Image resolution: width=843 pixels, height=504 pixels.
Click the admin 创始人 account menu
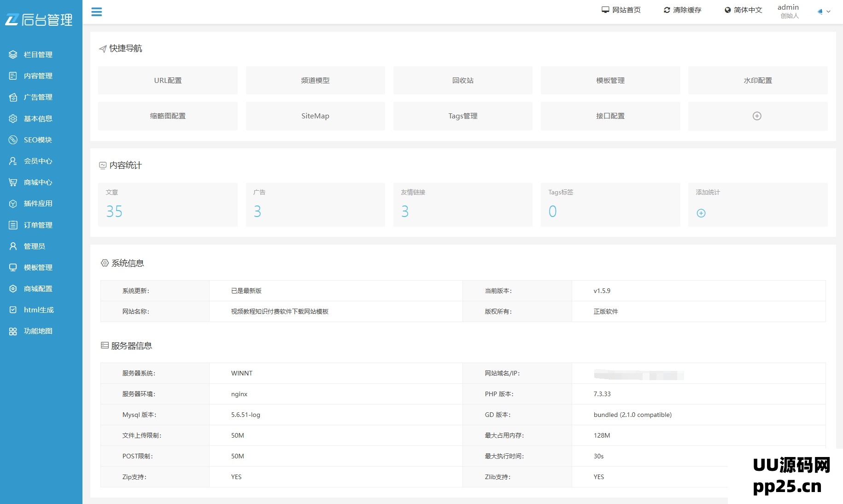[789, 10]
